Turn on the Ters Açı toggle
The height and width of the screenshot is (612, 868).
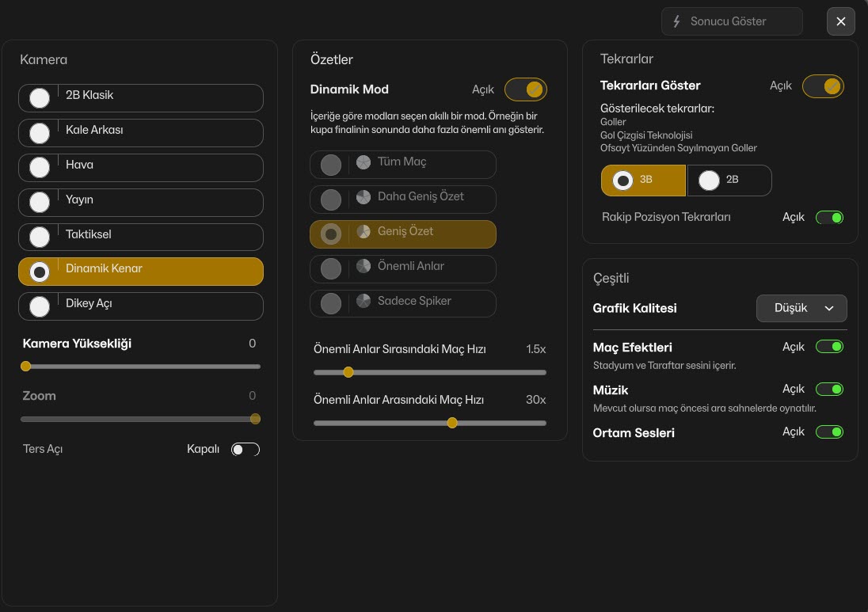[x=245, y=450]
